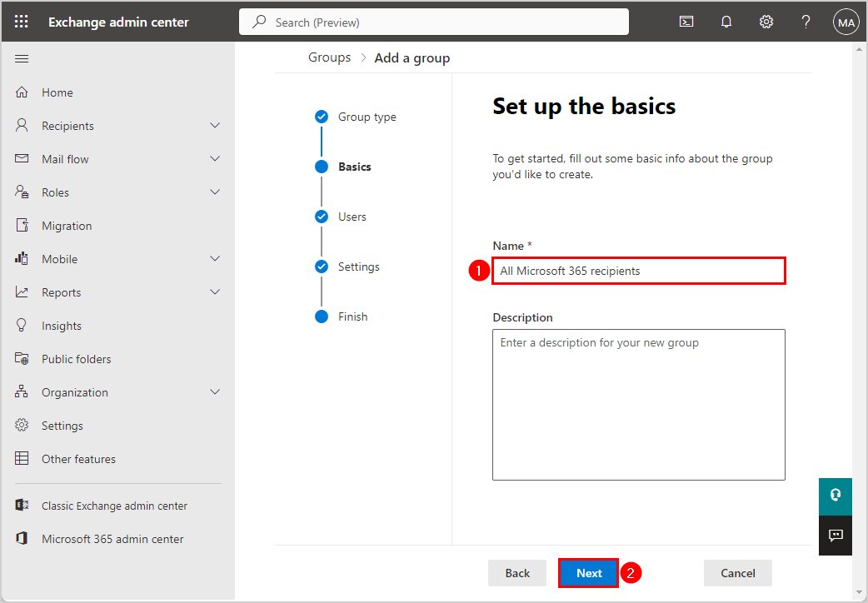Go to the Group type step
The image size is (868, 603).
tap(367, 117)
